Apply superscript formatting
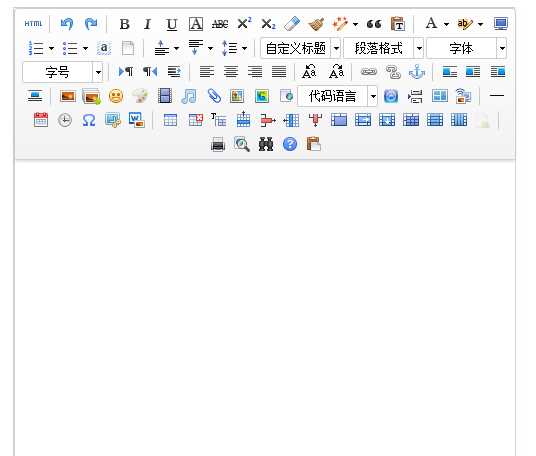536x456 pixels. [244, 24]
